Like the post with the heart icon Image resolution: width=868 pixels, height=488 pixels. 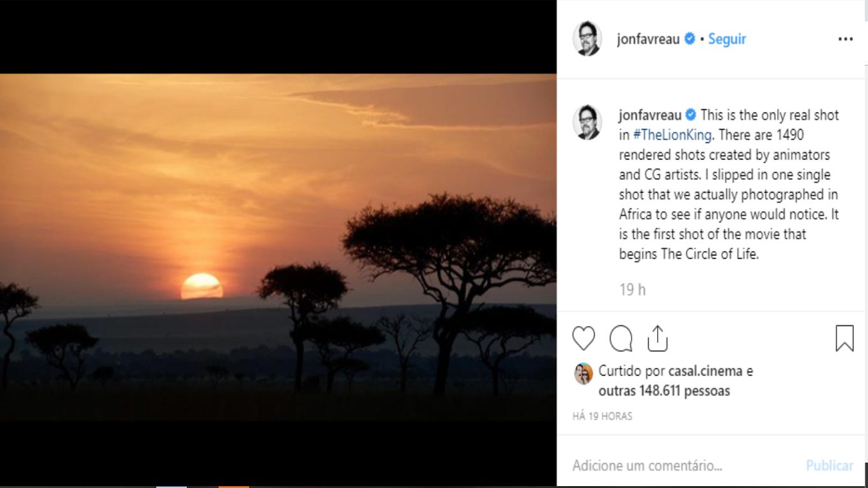pos(583,339)
